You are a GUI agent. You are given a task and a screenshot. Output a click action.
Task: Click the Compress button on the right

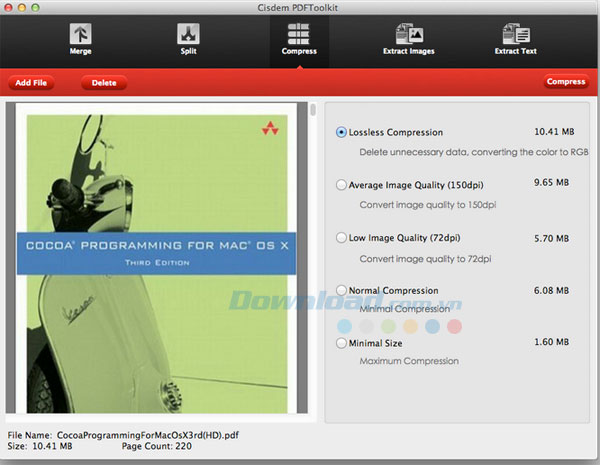click(566, 82)
